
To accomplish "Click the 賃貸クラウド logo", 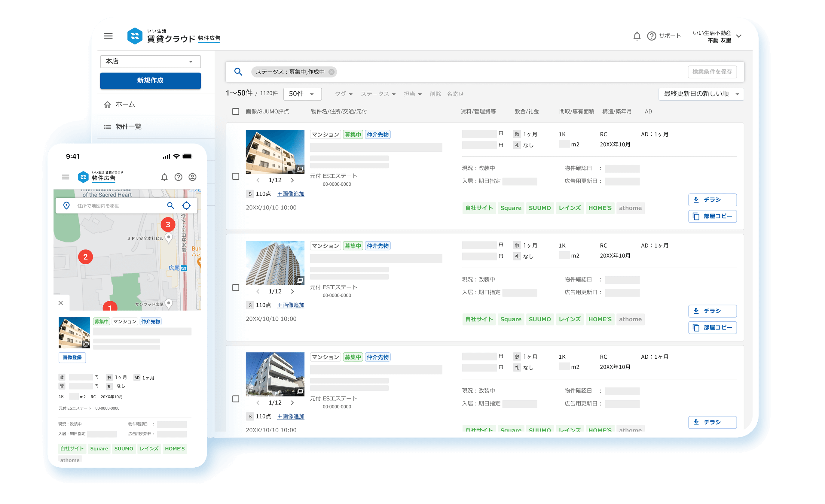I will coord(173,36).
